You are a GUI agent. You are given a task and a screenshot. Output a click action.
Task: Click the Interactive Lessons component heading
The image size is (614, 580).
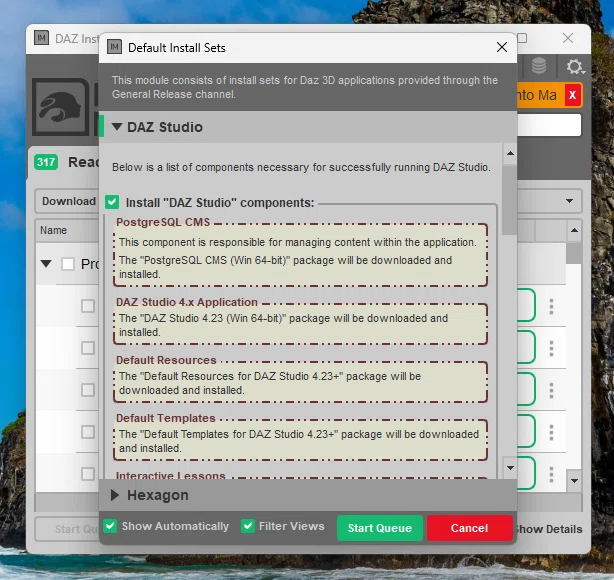pos(171,475)
